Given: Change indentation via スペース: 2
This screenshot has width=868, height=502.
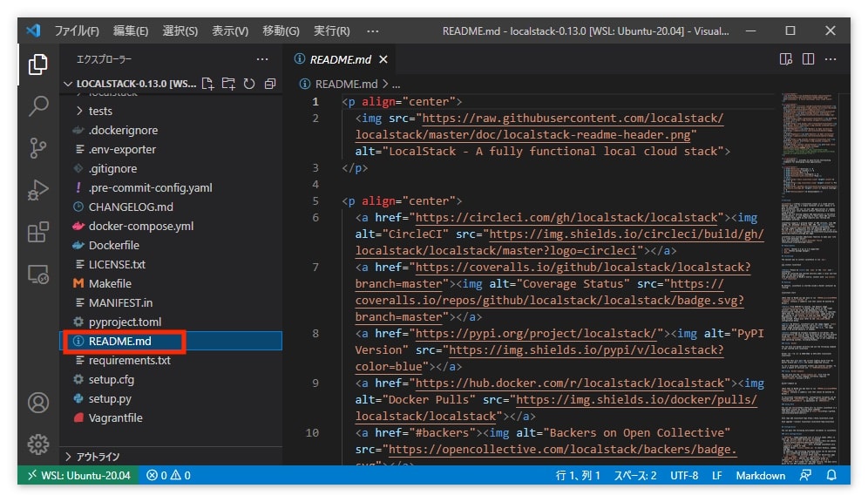Looking at the screenshot, I should (635, 475).
